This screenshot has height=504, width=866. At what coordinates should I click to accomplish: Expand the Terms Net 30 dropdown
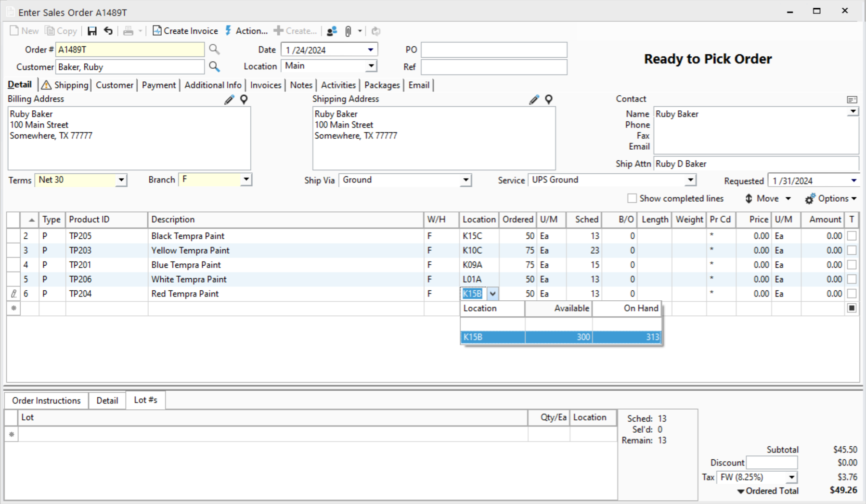click(121, 180)
